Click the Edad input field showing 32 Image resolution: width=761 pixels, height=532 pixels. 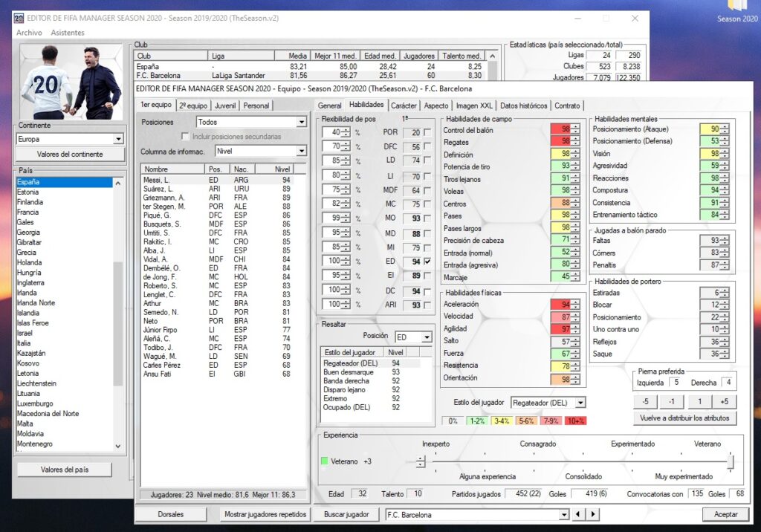pyautogui.click(x=361, y=493)
